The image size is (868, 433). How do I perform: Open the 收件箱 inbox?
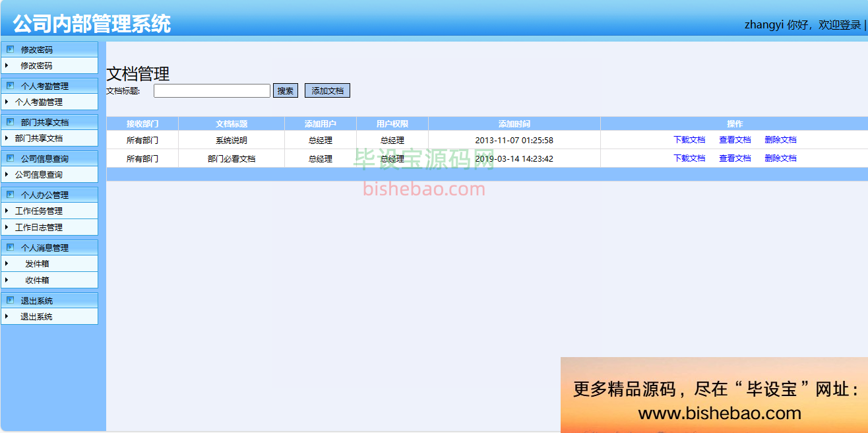pyautogui.click(x=37, y=281)
